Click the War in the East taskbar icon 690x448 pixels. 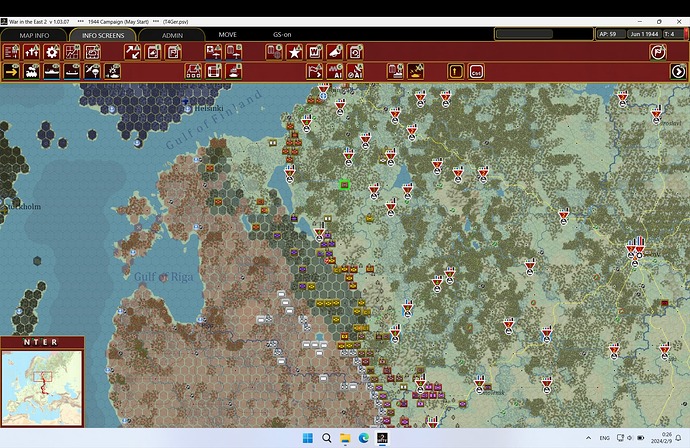[382, 438]
